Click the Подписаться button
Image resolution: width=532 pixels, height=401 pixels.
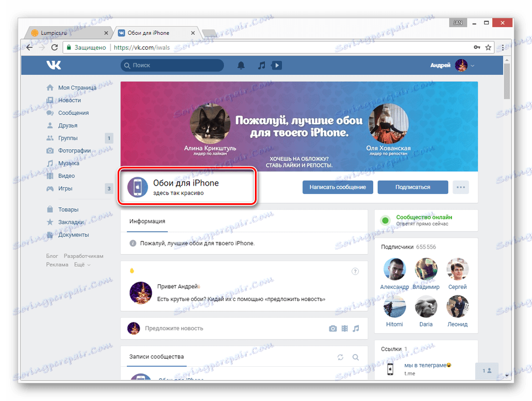tap(413, 187)
